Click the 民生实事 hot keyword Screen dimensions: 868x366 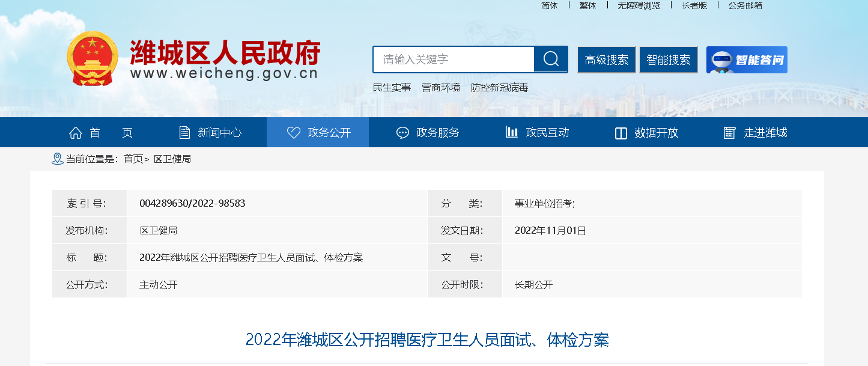click(392, 88)
